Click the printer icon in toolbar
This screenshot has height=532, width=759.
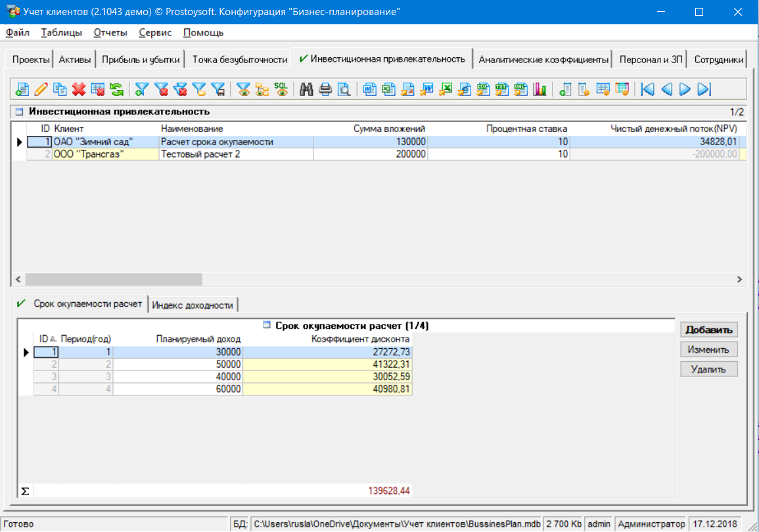coord(325,89)
